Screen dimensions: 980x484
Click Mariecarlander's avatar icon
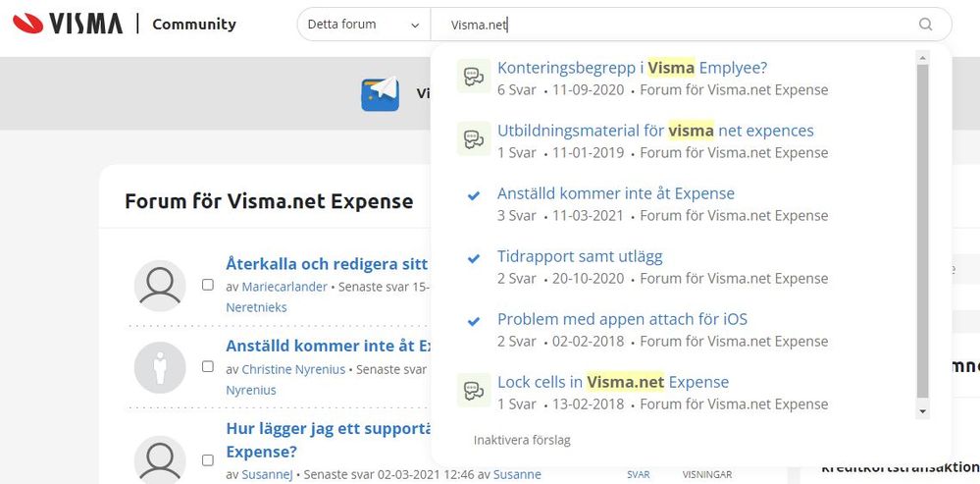[x=160, y=286]
